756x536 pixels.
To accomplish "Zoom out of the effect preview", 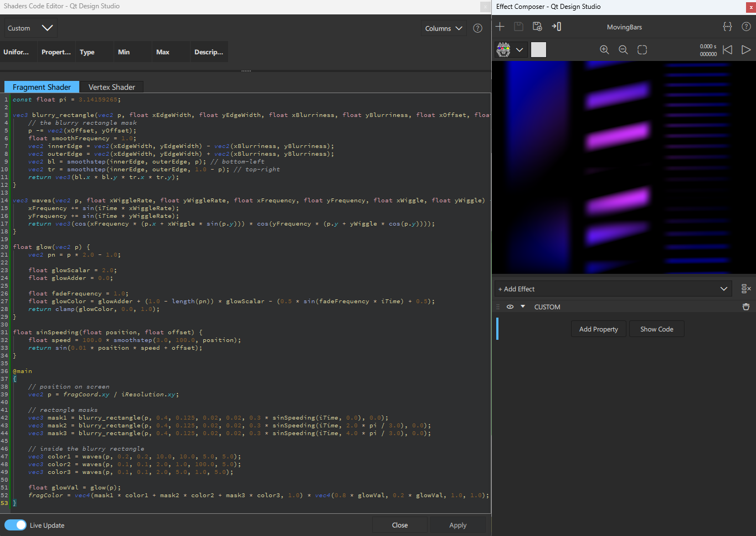I will (623, 49).
